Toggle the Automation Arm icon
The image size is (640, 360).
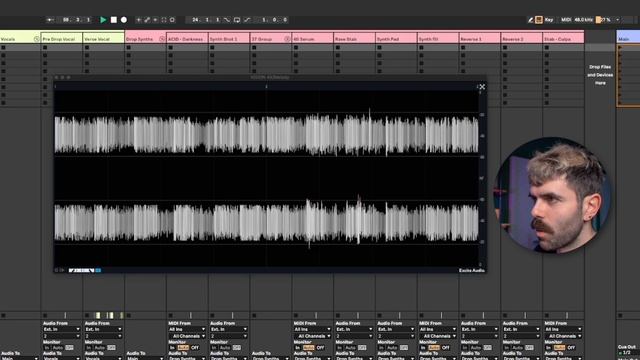tap(147, 20)
